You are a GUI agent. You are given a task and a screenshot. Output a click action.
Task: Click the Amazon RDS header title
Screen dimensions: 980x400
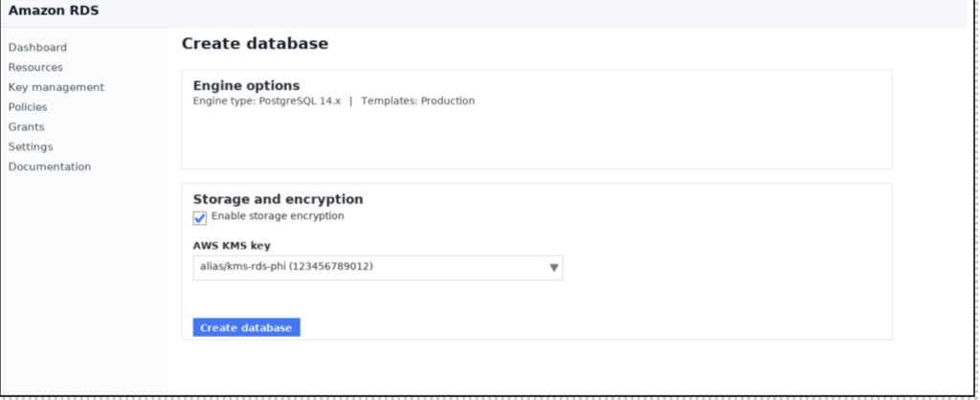point(54,11)
